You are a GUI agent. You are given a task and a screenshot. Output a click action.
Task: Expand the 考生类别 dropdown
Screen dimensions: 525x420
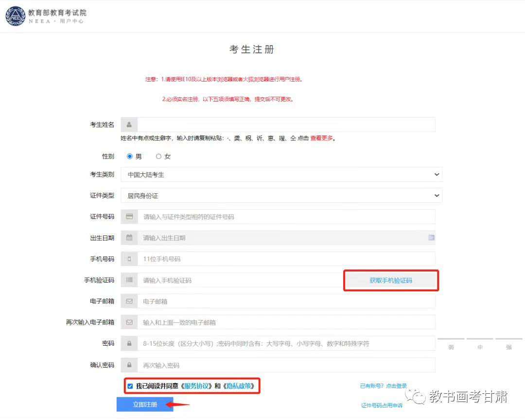click(x=281, y=175)
